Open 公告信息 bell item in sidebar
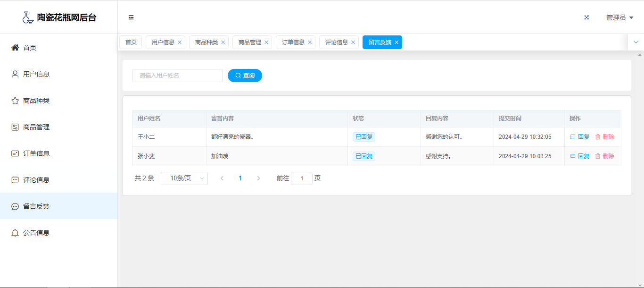The width and height of the screenshot is (644, 288). [x=36, y=233]
